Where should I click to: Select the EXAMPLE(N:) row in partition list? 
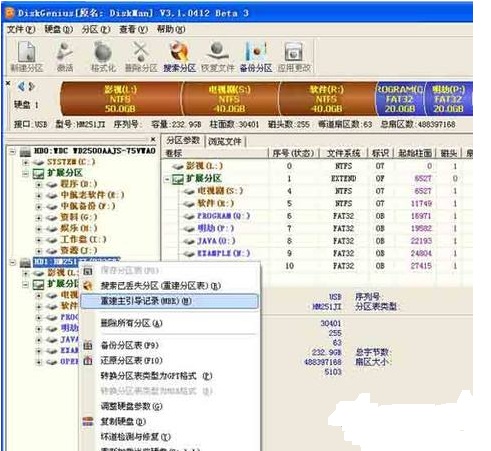coord(316,254)
